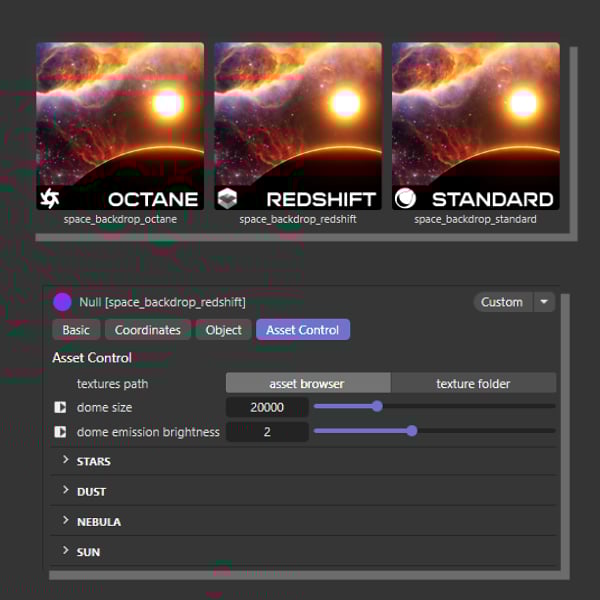
Task: Click the textures path label
Action: (112, 383)
